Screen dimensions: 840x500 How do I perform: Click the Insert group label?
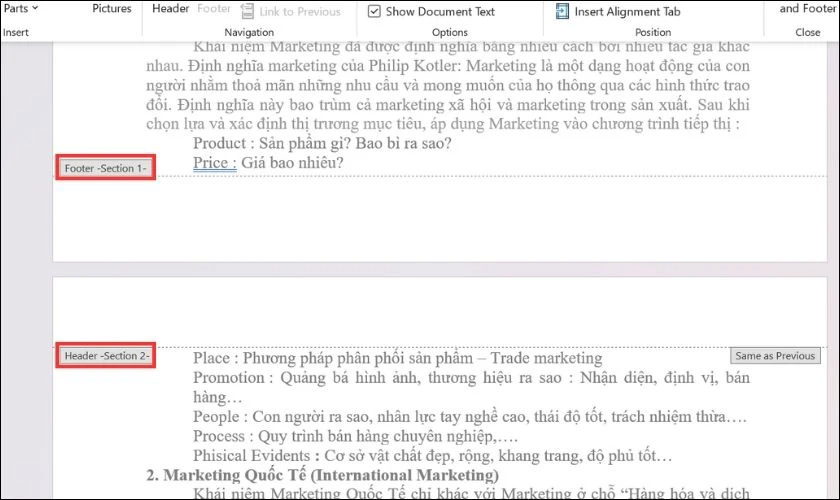pos(16,32)
